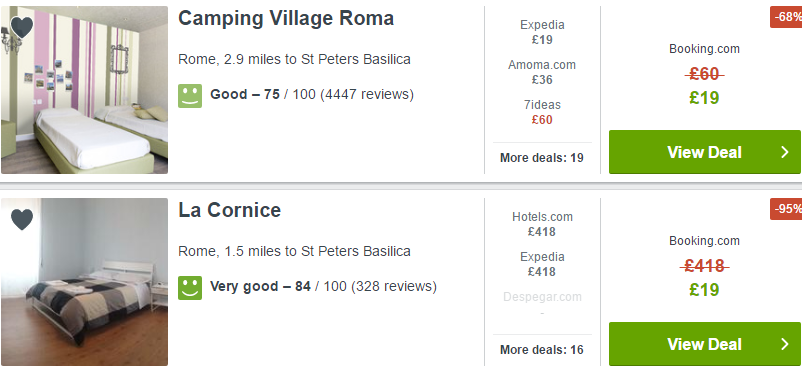This screenshot has width=802, height=367.
Task: Expand More deals: 16 list
Action: coord(542,350)
